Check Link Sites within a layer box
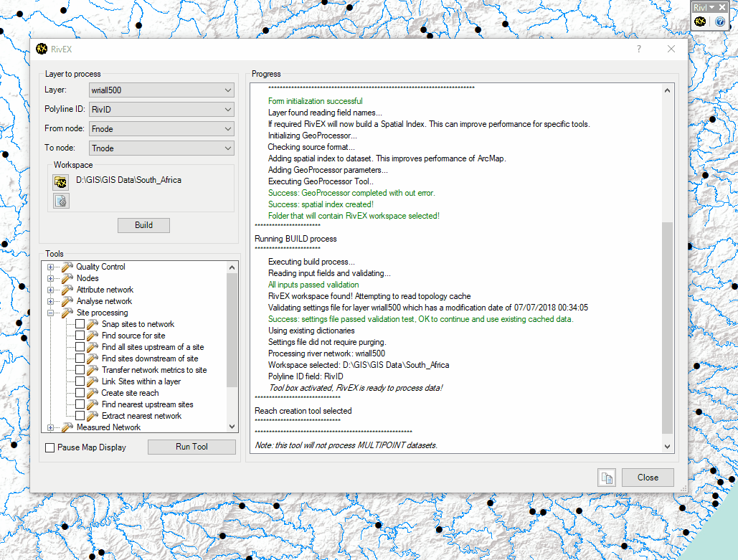 click(x=80, y=381)
